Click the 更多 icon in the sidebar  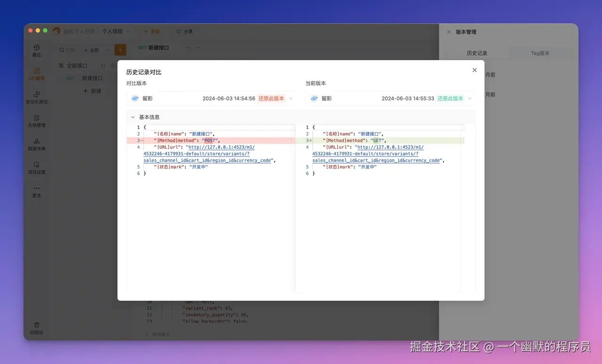click(x=37, y=191)
